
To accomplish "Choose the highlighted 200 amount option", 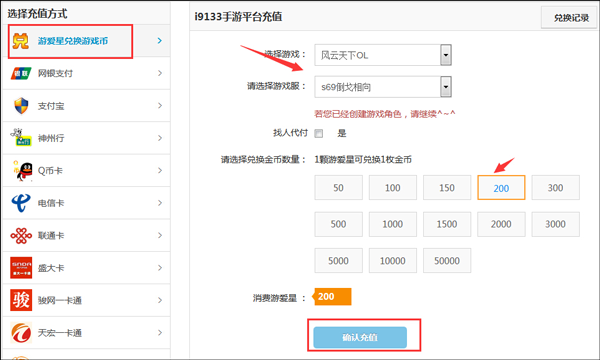I will [501, 187].
